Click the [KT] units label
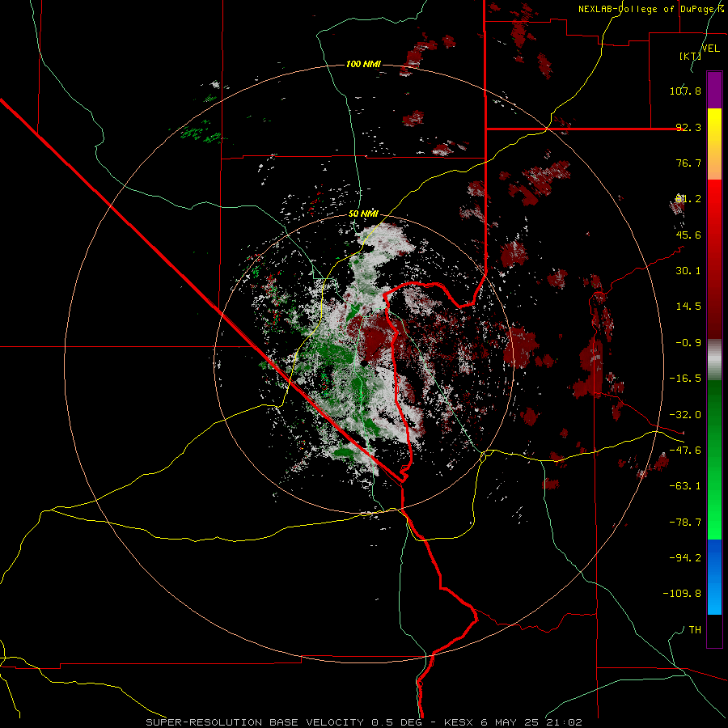Screen dimensions: 728x728 point(690,56)
